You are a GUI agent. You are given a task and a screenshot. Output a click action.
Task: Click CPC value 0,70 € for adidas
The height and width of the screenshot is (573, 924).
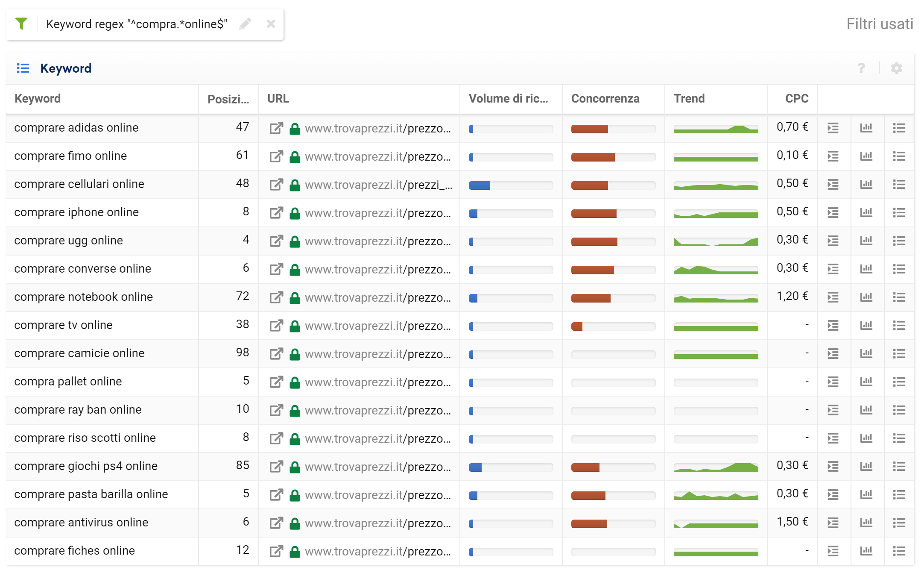click(x=792, y=127)
